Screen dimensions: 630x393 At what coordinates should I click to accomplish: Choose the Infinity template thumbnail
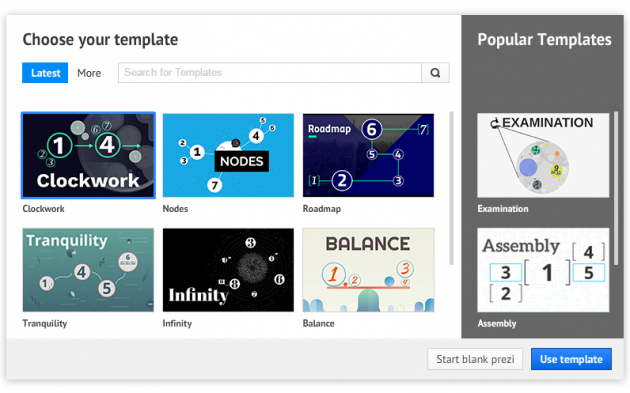point(228,270)
